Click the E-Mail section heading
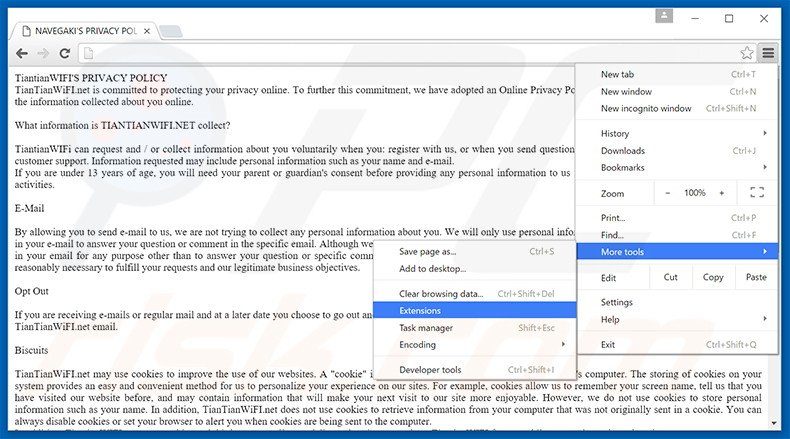Screen dimensions: 790x439 [29, 208]
